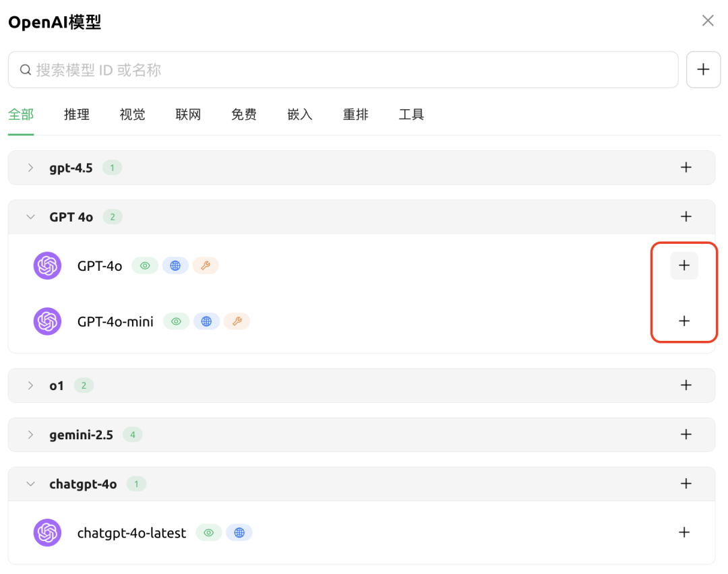The width and height of the screenshot is (728, 574).
Task: Click the eye icon beside GPT-4o-mini
Action: click(x=176, y=321)
